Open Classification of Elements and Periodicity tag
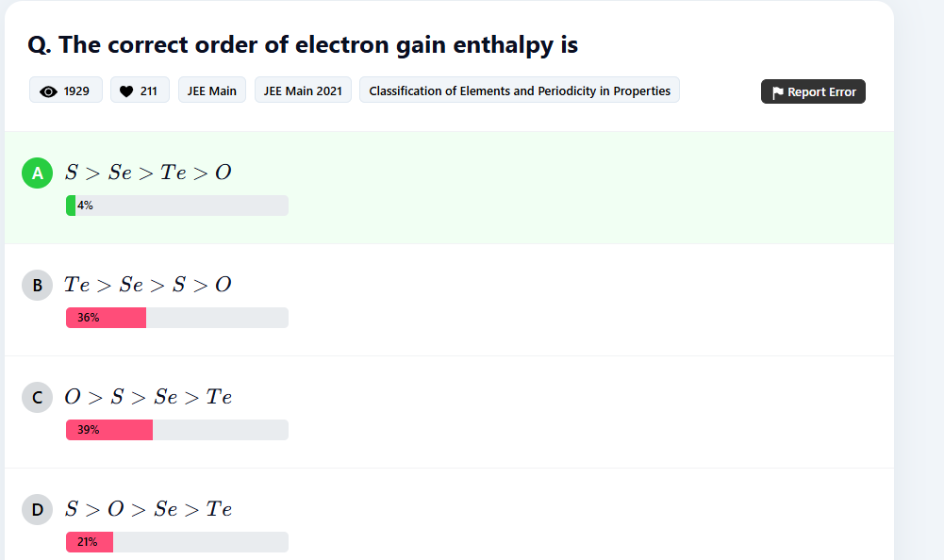The image size is (944, 560). coord(520,91)
